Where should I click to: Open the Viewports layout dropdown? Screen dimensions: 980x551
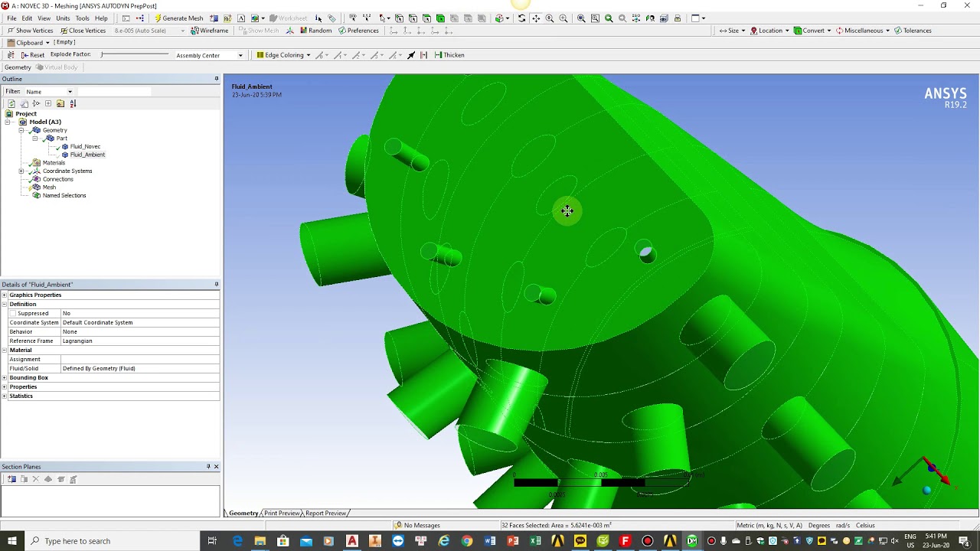point(698,18)
